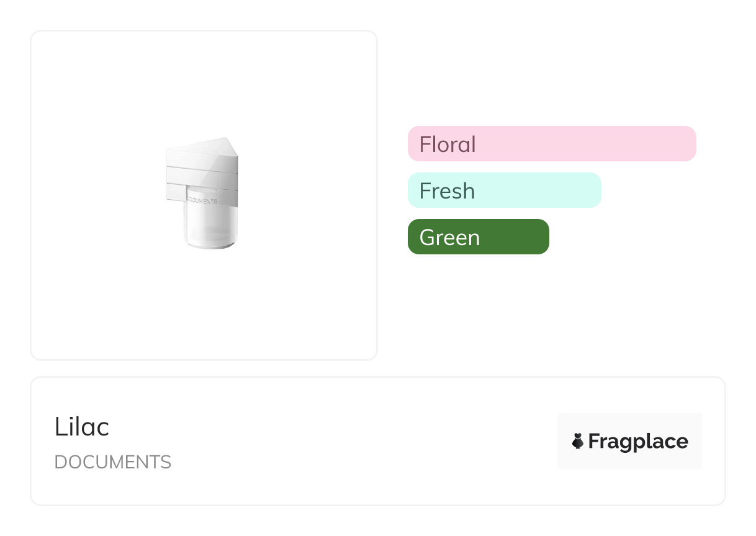Screen dimensions: 756x536
Task: Click the triangular cap of the bottle
Action: pos(204,153)
